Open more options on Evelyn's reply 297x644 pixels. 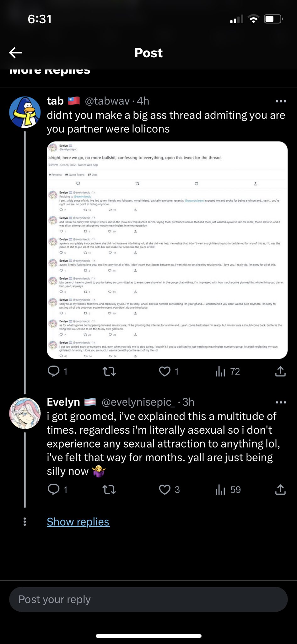point(281,402)
